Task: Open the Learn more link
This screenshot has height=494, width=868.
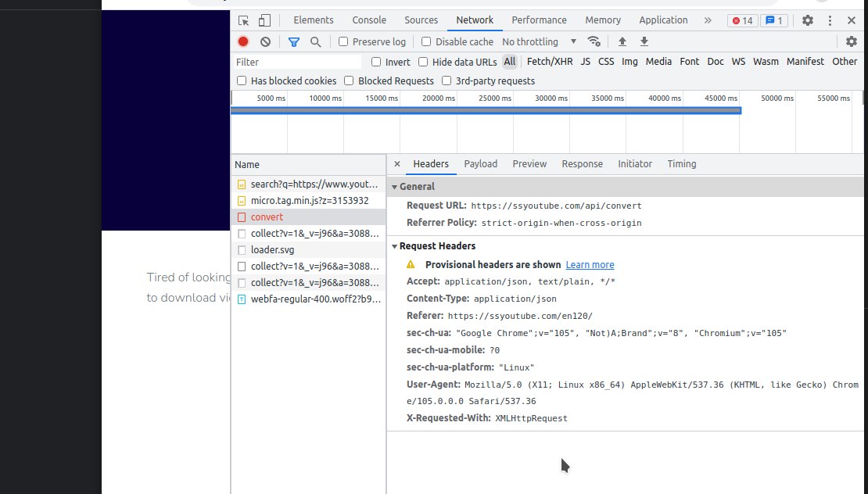Action: [590, 264]
